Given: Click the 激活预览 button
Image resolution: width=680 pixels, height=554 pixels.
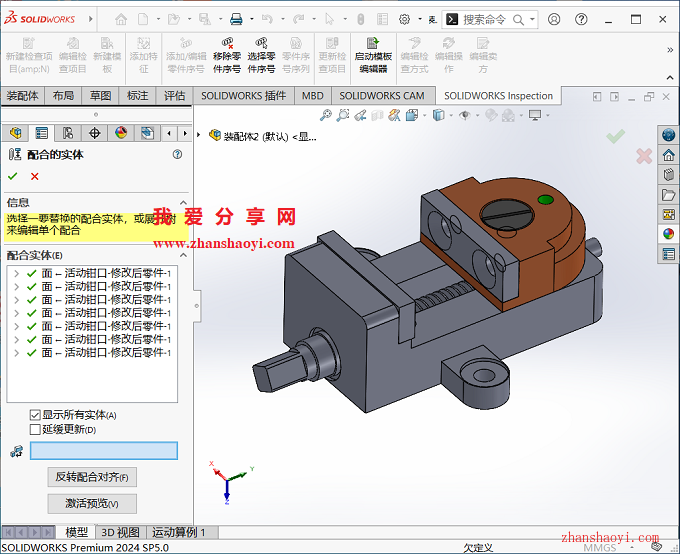Looking at the screenshot, I should tap(92, 504).
